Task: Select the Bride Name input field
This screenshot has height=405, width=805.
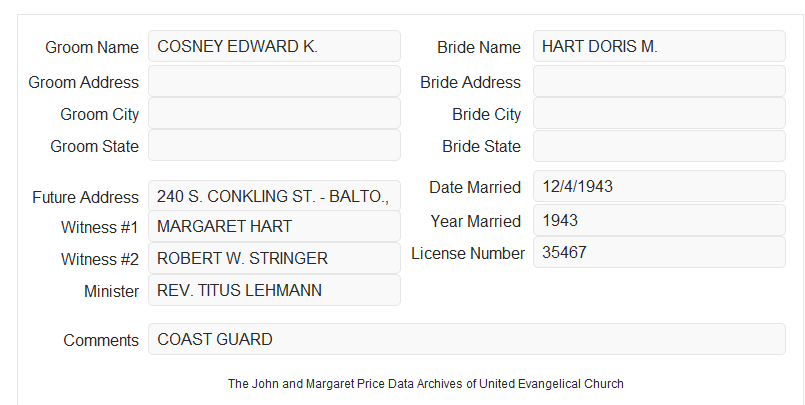Action: click(659, 46)
